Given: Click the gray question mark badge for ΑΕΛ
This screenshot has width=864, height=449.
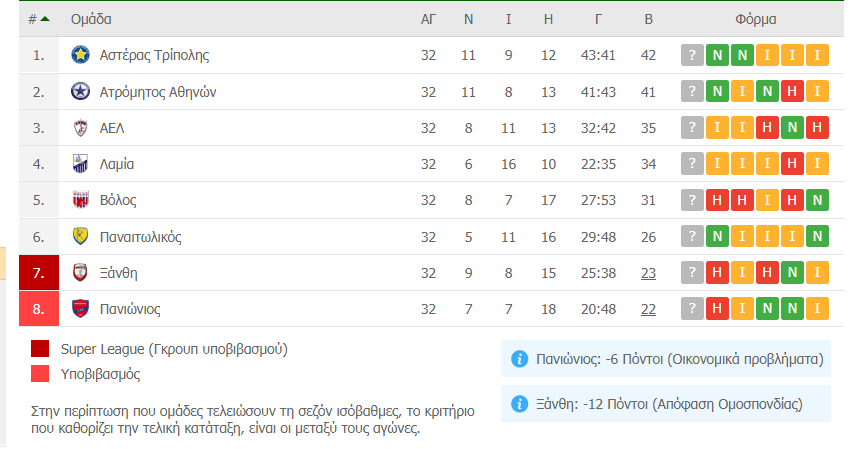Looking at the screenshot, I should click(x=692, y=128).
